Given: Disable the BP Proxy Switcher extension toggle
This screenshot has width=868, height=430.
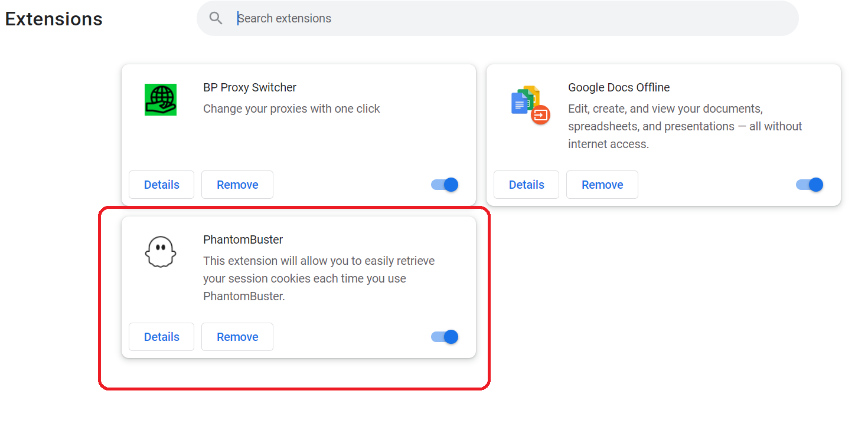Looking at the screenshot, I should click(x=445, y=185).
